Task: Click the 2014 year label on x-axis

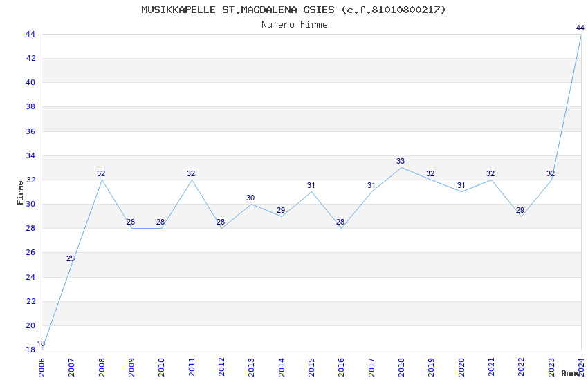Action: tap(282, 367)
